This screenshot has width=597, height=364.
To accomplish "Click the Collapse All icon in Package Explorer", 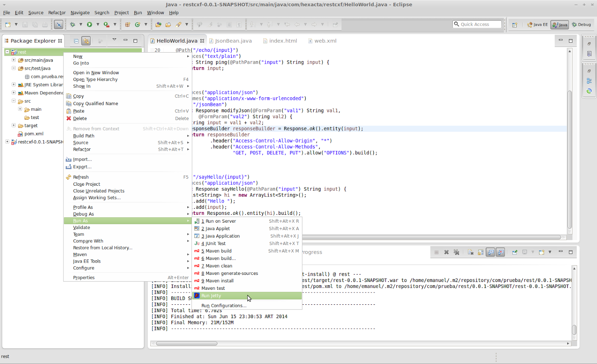I will [76, 41].
